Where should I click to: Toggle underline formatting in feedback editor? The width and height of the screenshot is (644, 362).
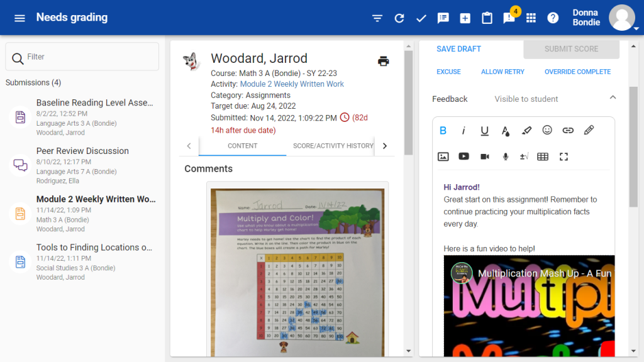pyautogui.click(x=484, y=131)
